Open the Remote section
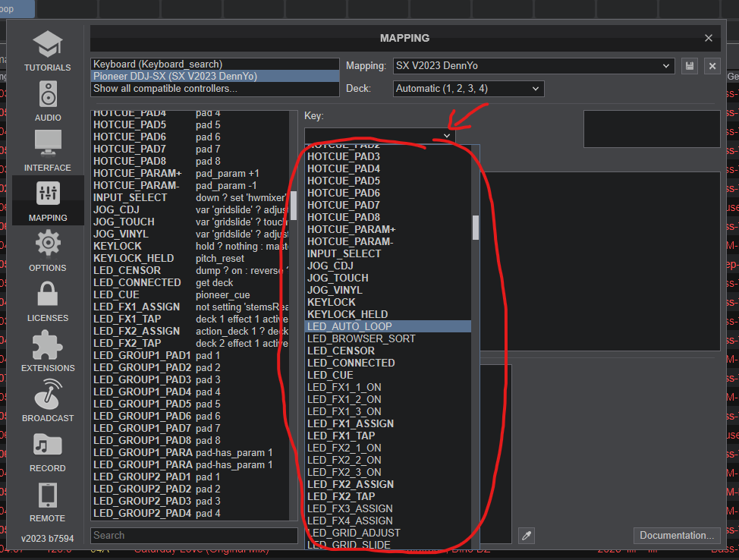This screenshot has height=560, width=739. 48,501
